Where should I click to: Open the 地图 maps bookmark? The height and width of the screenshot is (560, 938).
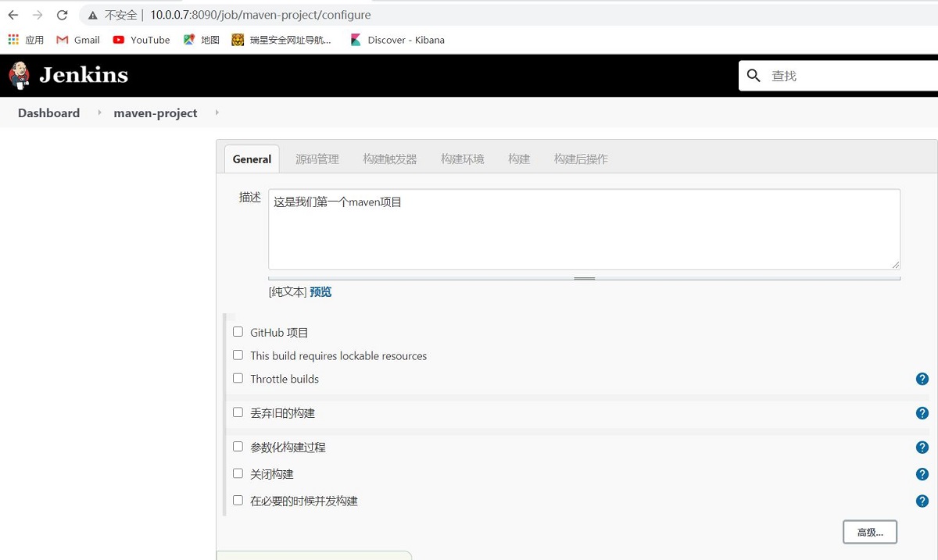(202, 40)
